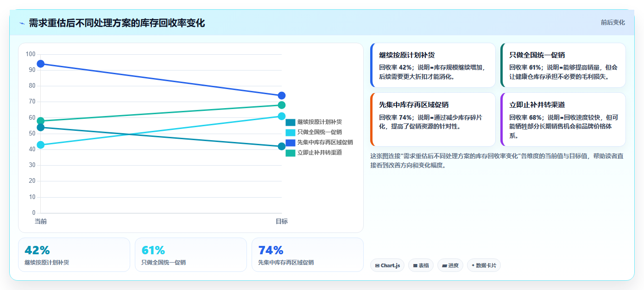Click the legend text 立即止补并转渠道
The height and width of the screenshot is (290, 644).
(x=320, y=153)
